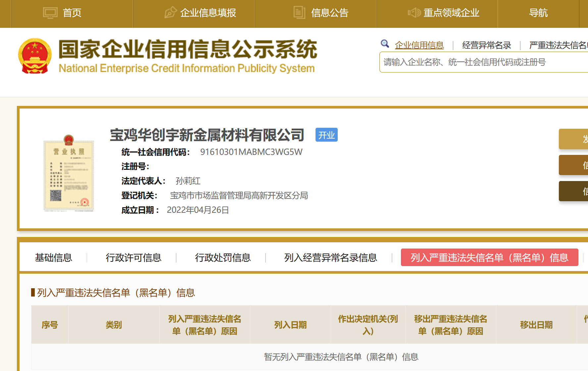Click the legal representative name 孙莉红
Viewport: 588px width, 371px height.
(x=188, y=181)
